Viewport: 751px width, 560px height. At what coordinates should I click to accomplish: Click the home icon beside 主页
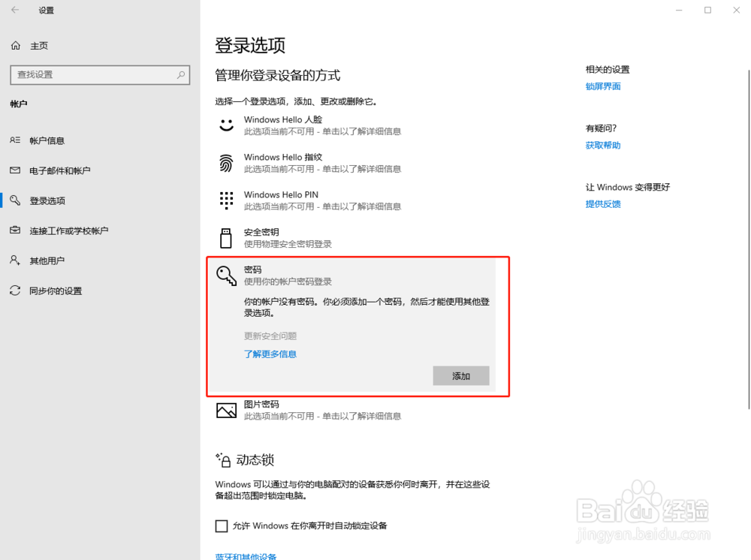[x=16, y=46]
